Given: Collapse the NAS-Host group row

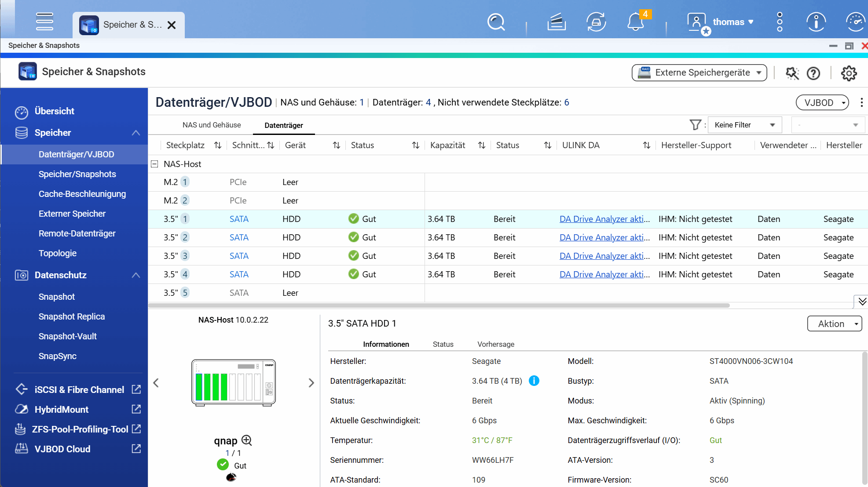Looking at the screenshot, I should (154, 164).
